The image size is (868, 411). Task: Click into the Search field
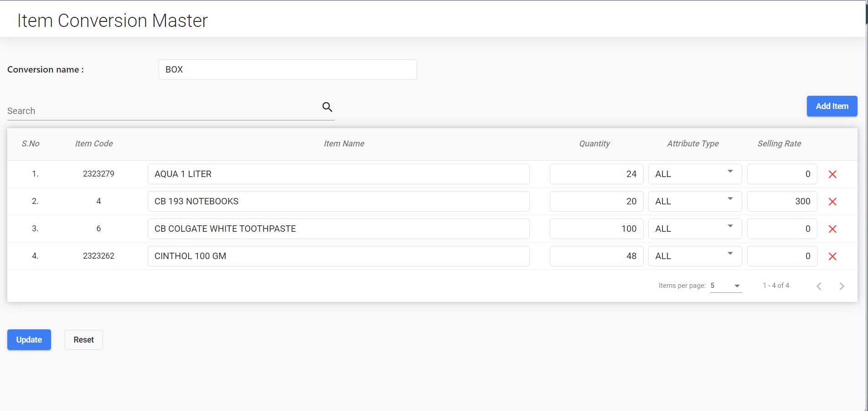point(162,111)
